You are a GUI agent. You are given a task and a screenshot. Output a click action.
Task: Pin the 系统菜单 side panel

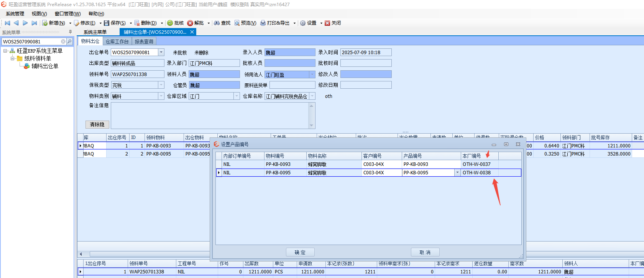pyautogui.click(x=70, y=32)
